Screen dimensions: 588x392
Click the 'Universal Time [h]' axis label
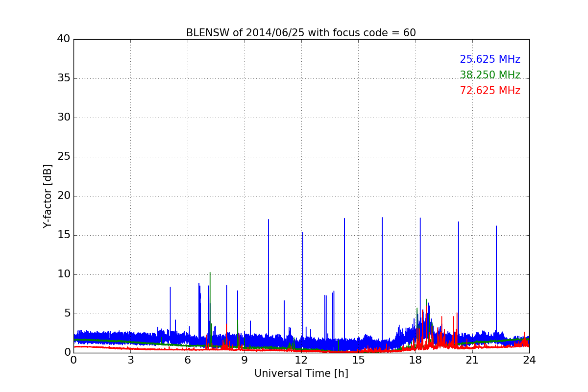click(301, 373)
